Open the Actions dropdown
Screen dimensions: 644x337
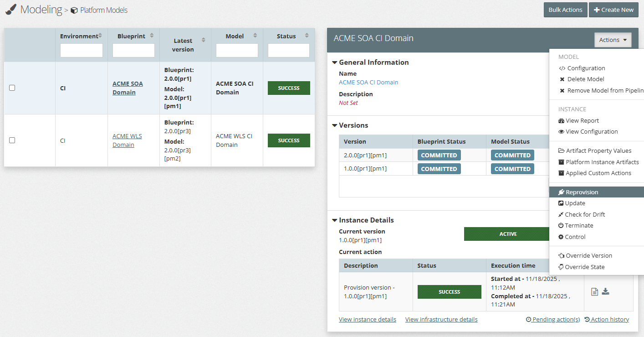(x=612, y=40)
